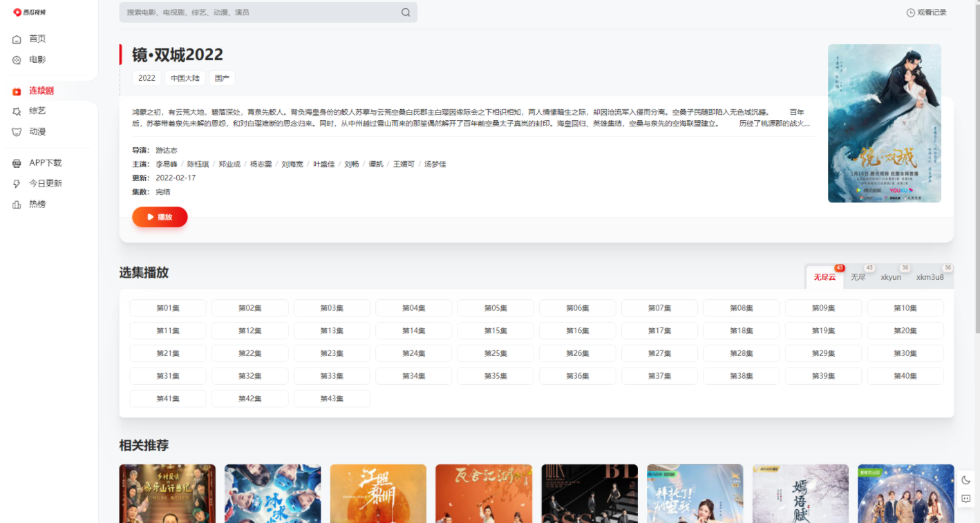
Task: Click the 2022 year tag
Action: [x=147, y=78]
